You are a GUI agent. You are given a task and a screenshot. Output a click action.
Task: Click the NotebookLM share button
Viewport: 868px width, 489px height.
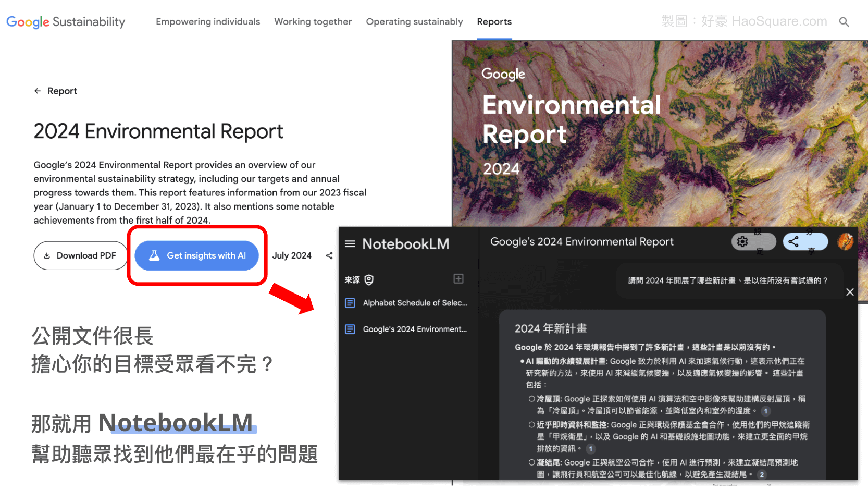(x=805, y=241)
